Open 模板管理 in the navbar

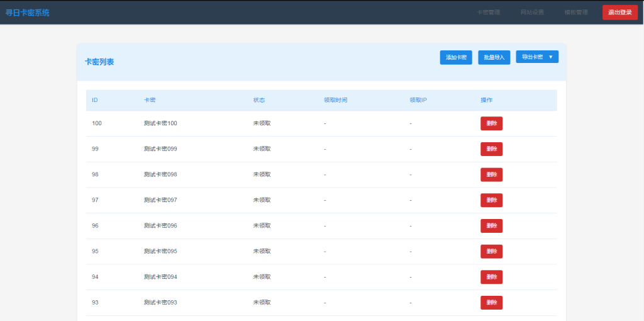[x=575, y=12]
